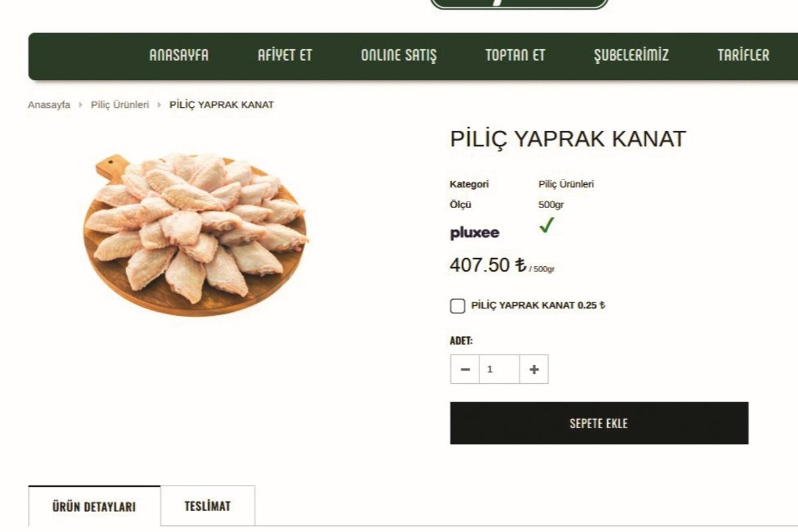Open the ANASAYFA menu item
798x532 pixels.
179,55
